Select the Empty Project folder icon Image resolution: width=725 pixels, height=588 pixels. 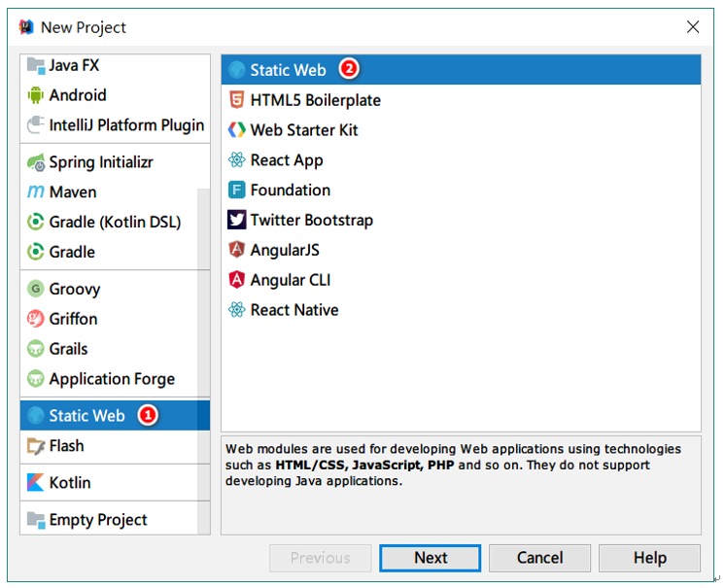pyautogui.click(x=36, y=520)
